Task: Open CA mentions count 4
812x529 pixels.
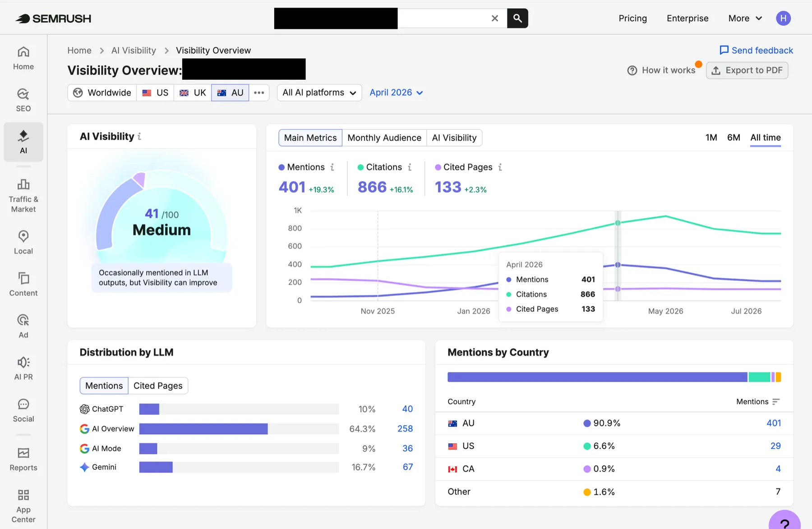Action: click(778, 469)
